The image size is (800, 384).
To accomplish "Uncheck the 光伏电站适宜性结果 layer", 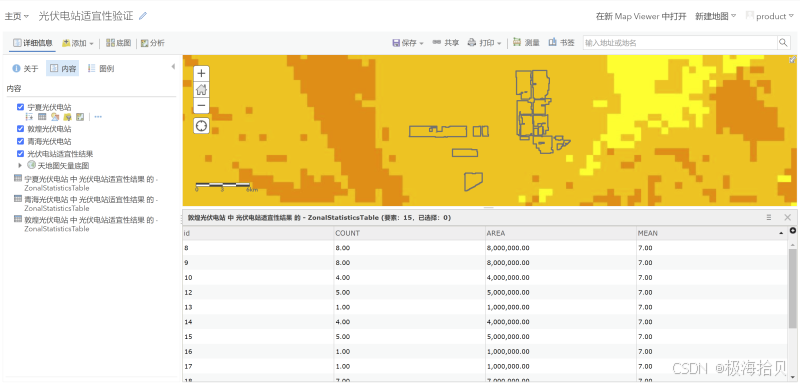I will (20, 153).
